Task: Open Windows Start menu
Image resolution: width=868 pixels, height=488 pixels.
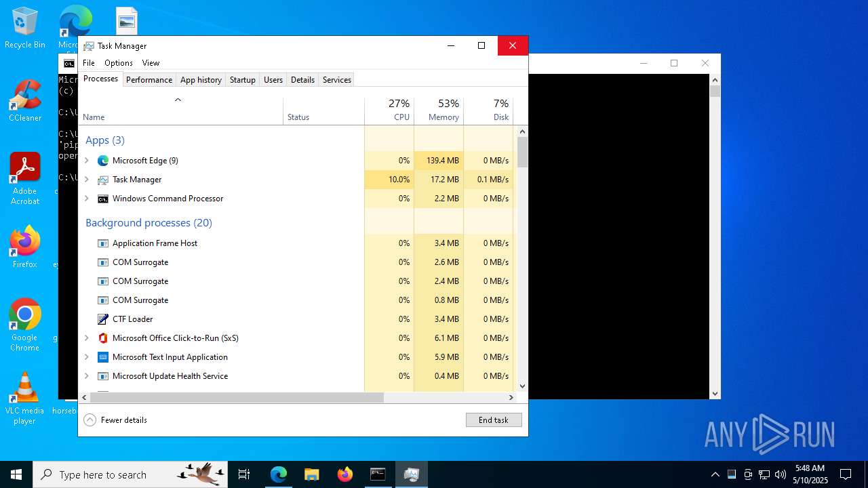Action: 16,474
